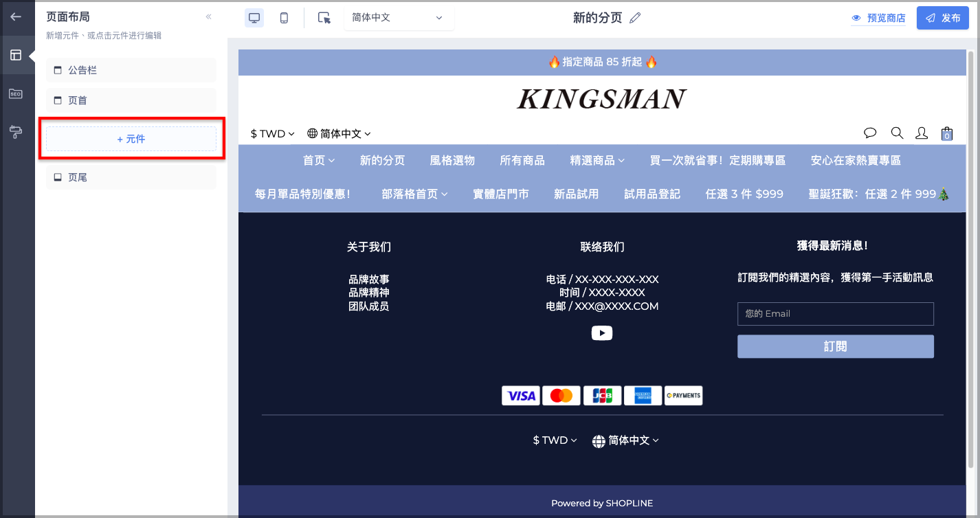Screen dimensions: 980x518
Task: Edit the page title with pencil icon
Action: [x=635, y=18]
